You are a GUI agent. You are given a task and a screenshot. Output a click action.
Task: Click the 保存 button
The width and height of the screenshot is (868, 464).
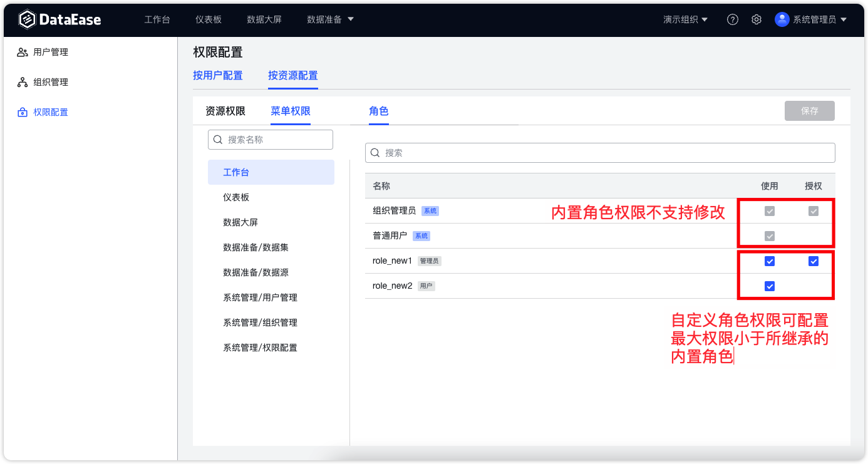(810, 111)
